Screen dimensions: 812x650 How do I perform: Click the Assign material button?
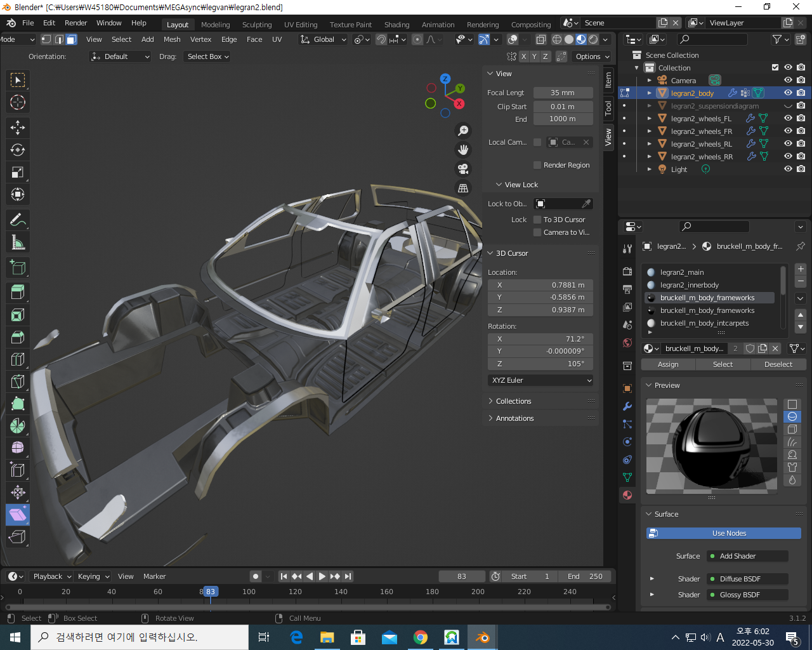coord(668,364)
